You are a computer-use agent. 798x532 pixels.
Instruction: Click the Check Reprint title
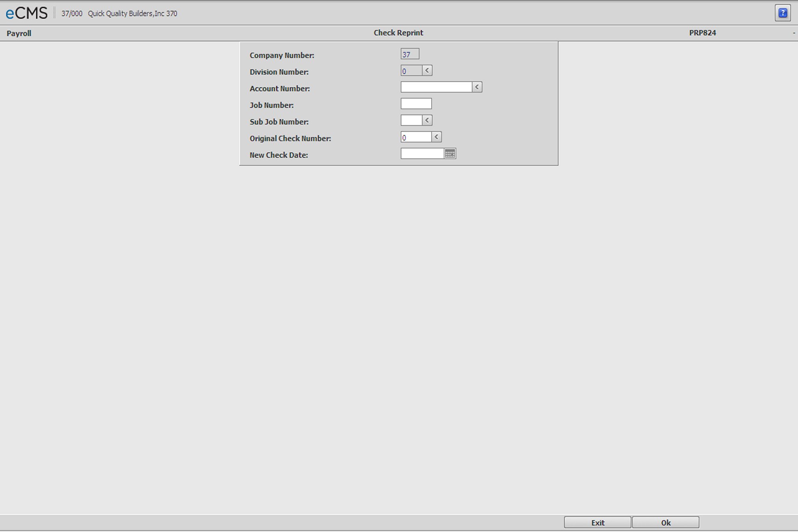(398, 33)
